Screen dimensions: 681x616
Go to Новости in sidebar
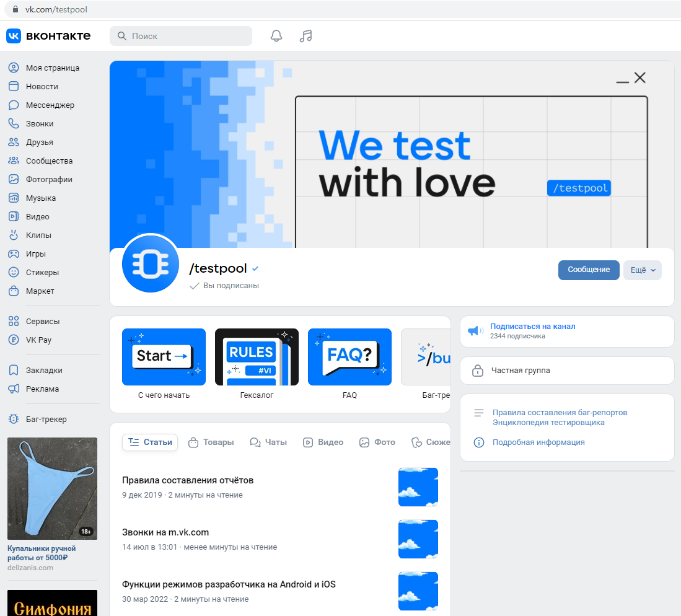click(x=42, y=86)
